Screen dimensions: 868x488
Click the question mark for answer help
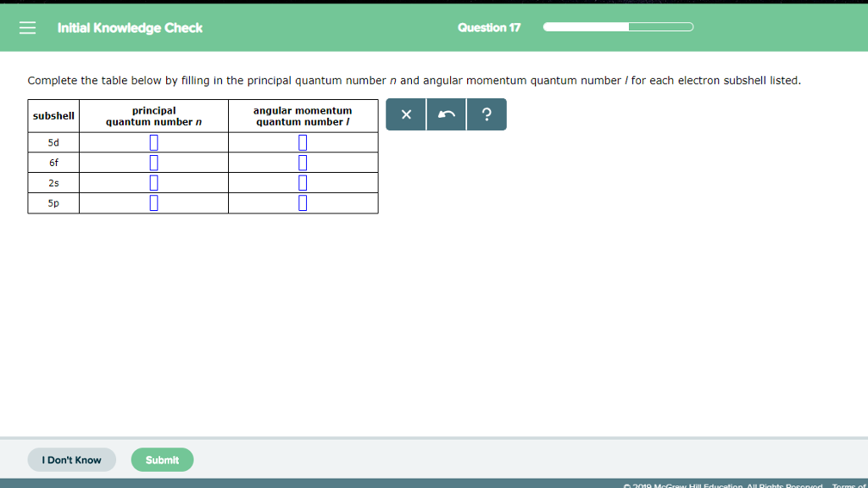pyautogui.click(x=487, y=114)
